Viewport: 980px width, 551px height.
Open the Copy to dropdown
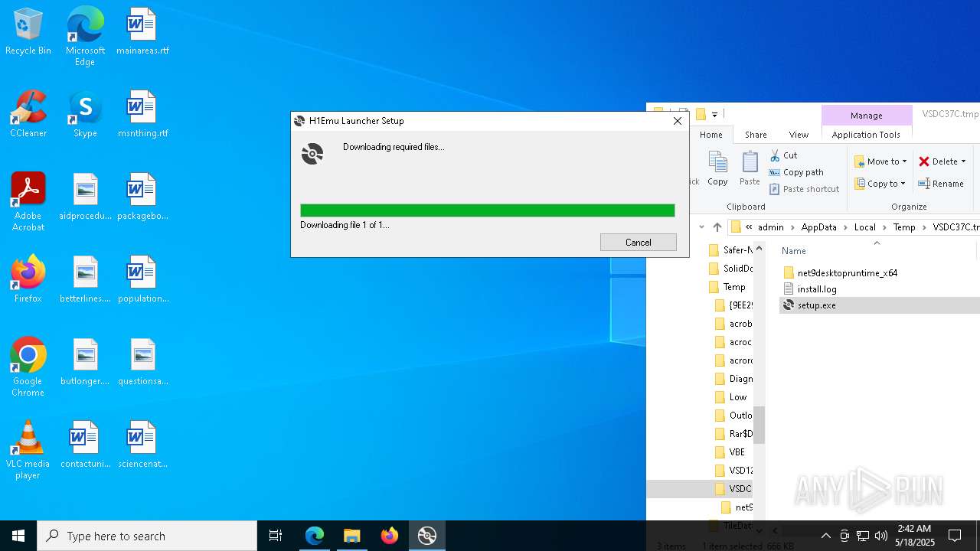tap(880, 184)
